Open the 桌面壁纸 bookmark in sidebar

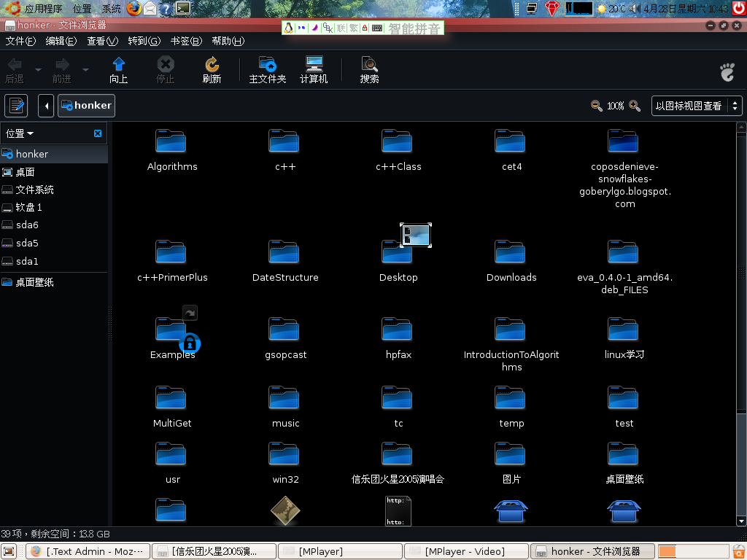point(54,282)
